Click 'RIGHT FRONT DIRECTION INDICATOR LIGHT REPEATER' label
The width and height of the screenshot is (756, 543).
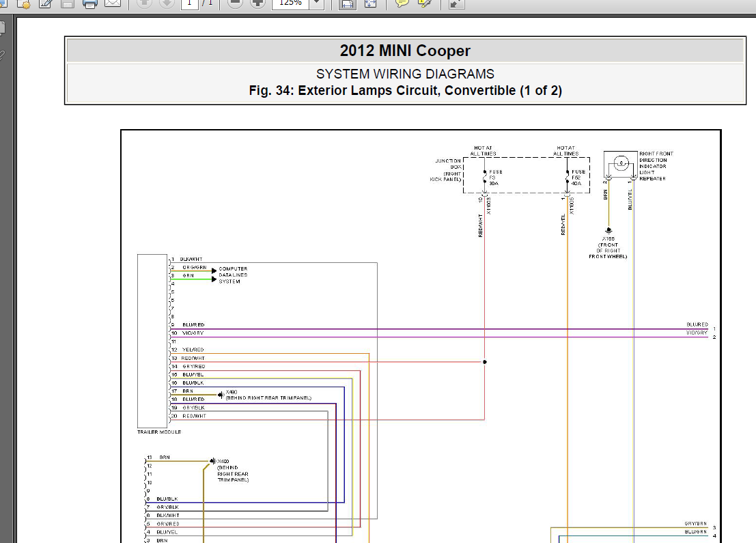[x=656, y=166]
